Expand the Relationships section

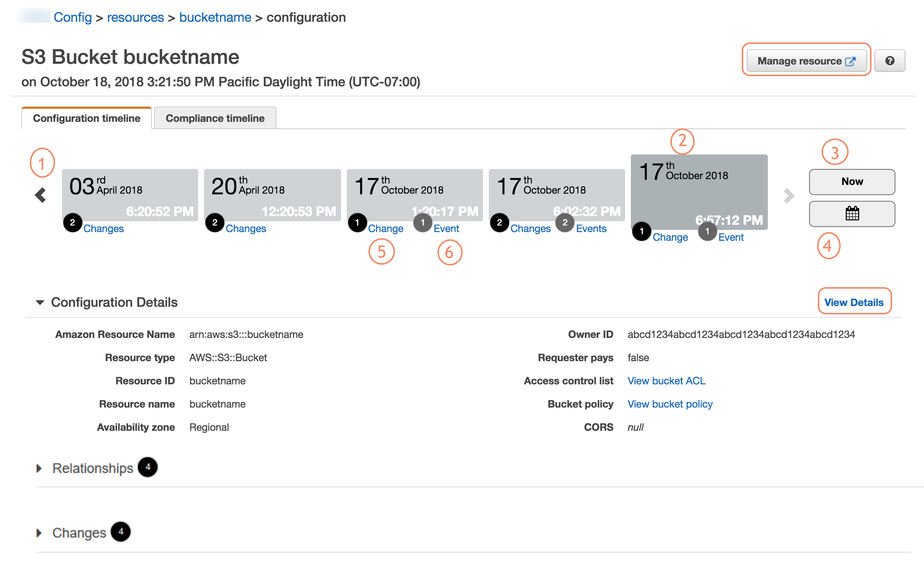(39, 468)
